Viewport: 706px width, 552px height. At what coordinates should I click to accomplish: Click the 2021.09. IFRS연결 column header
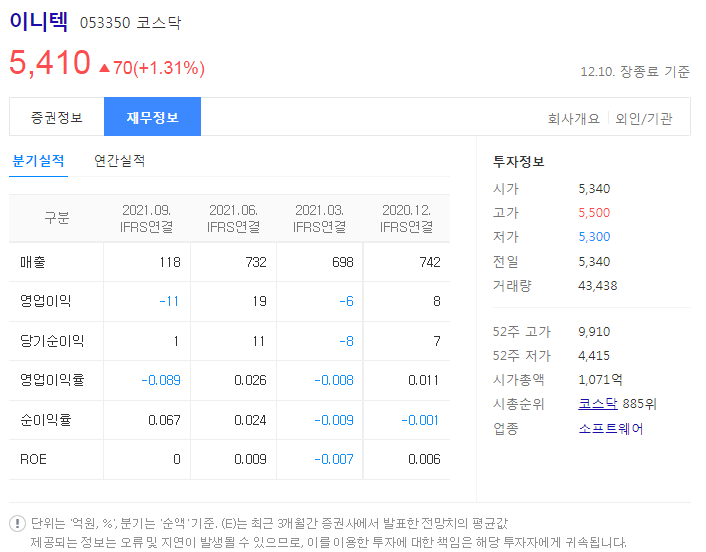(x=147, y=218)
